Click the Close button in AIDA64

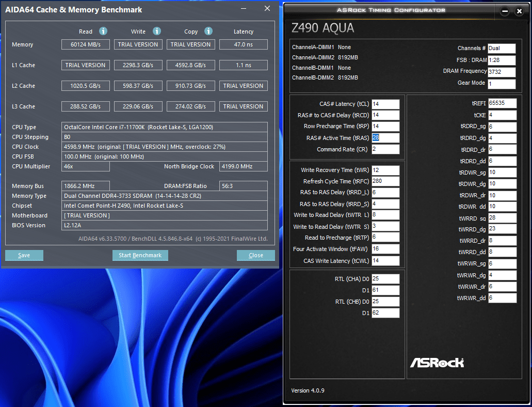(256, 255)
